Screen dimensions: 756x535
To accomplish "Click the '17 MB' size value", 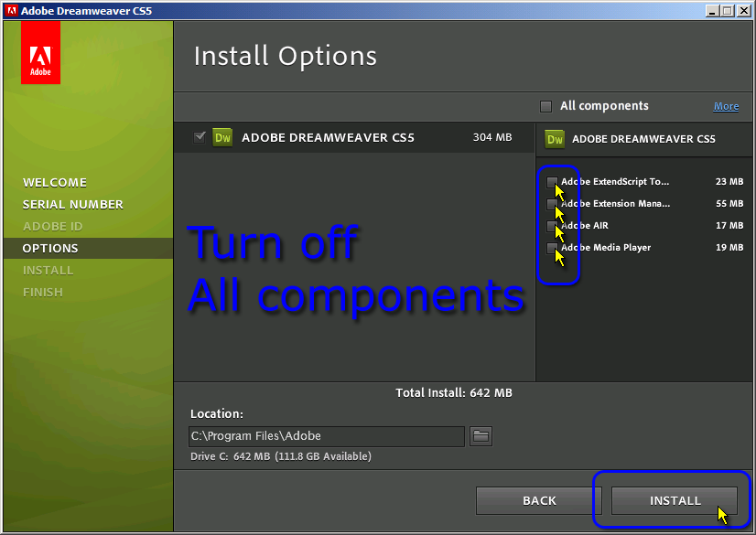I will (x=729, y=225).
